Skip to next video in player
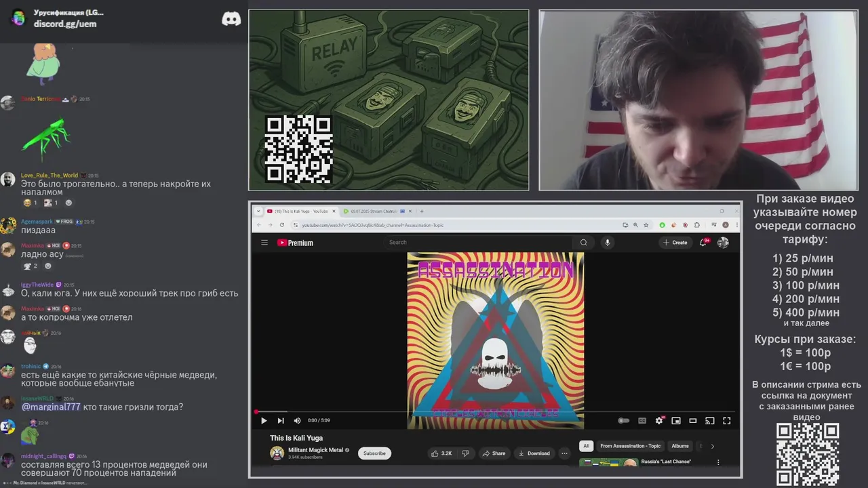The width and height of the screenshot is (868, 488). click(281, 421)
